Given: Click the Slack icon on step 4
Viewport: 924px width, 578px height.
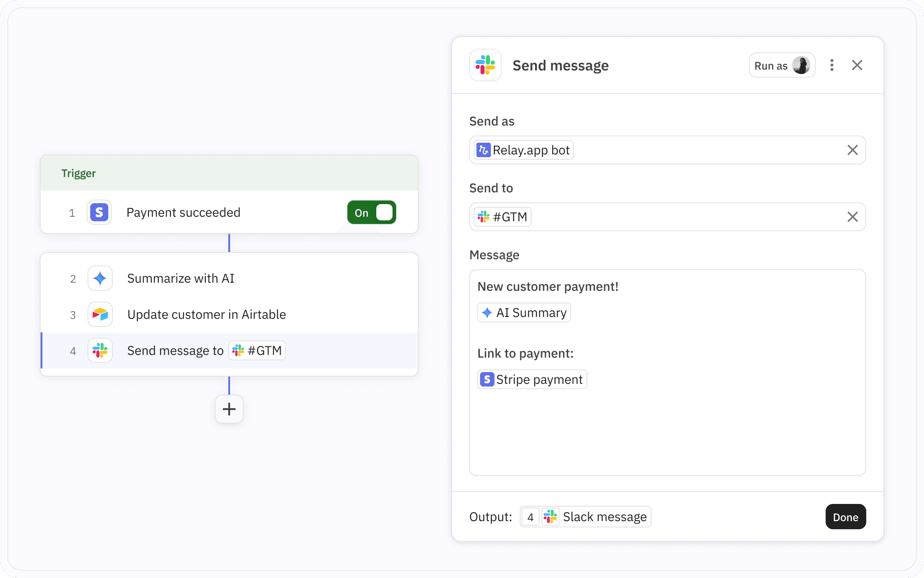Looking at the screenshot, I should pos(100,350).
